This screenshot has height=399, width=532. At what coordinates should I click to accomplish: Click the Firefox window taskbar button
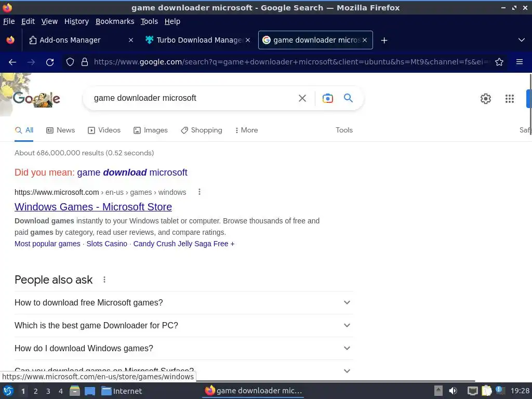coord(254,391)
